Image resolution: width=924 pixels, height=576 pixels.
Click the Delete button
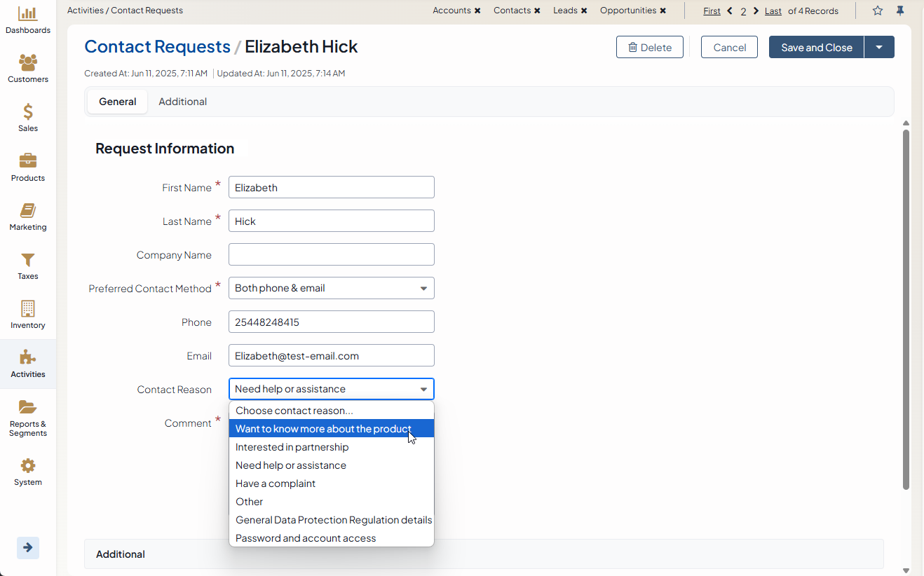649,47
